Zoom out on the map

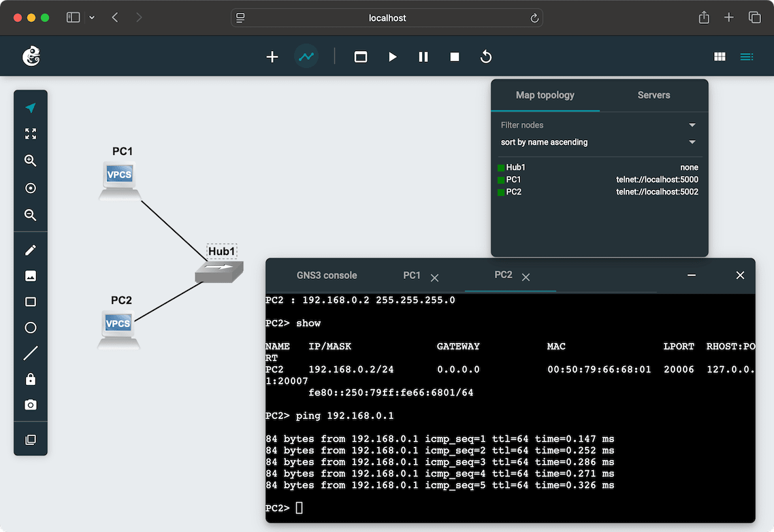tap(31, 215)
